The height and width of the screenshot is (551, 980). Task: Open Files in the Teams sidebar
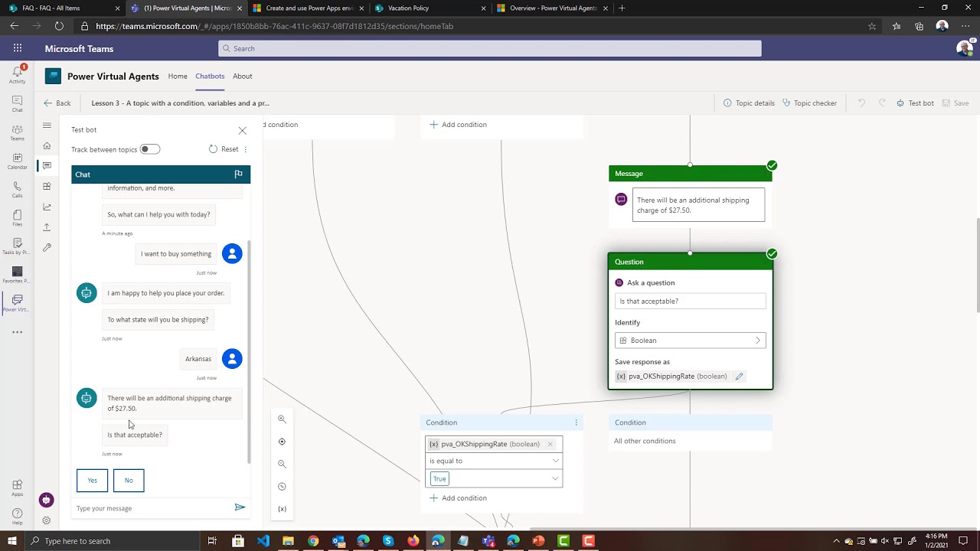point(17,218)
